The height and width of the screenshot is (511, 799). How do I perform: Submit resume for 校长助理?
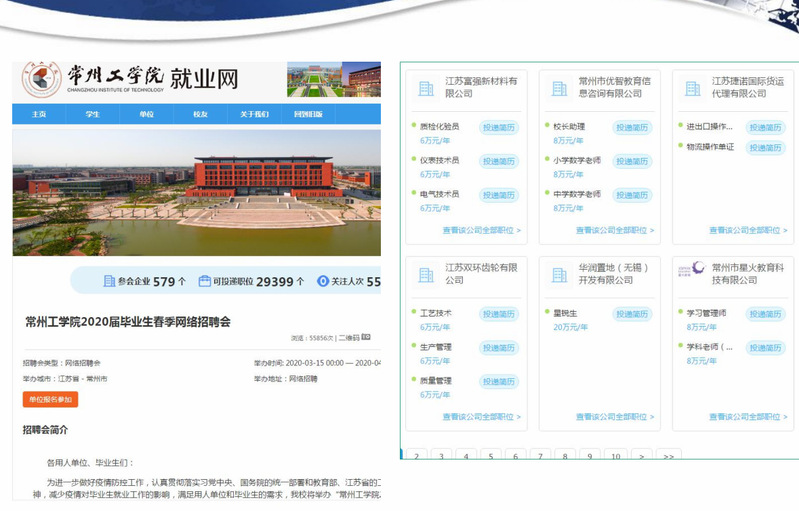pyautogui.click(x=632, y=127)
